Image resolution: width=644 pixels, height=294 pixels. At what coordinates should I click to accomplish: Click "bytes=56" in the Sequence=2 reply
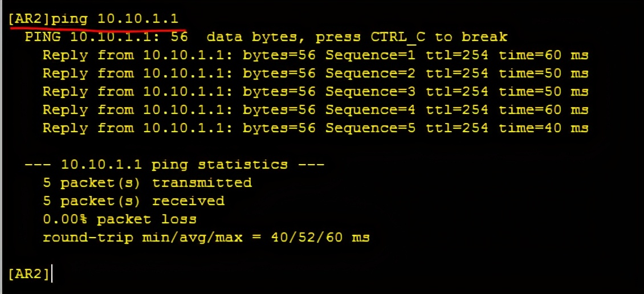[279, 73]
